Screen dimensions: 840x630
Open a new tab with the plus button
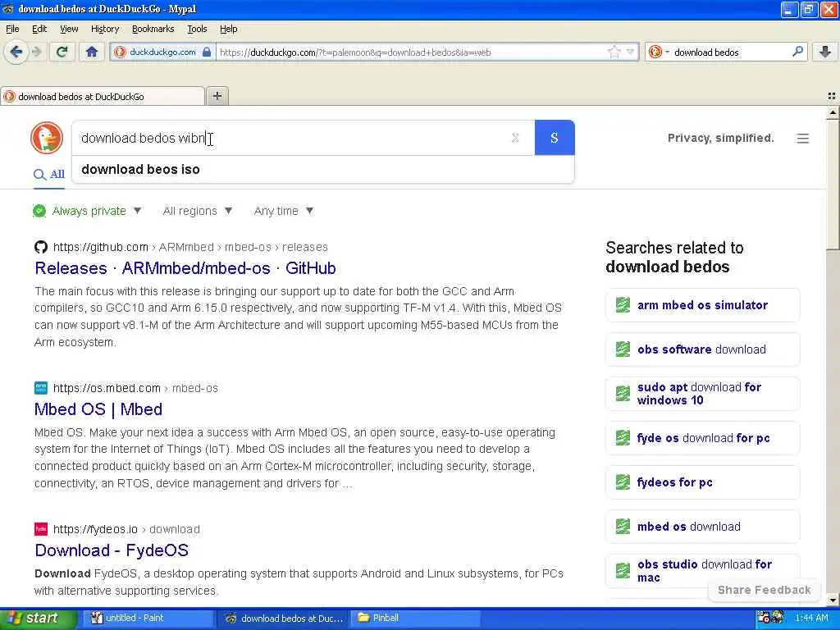(217, 96)
